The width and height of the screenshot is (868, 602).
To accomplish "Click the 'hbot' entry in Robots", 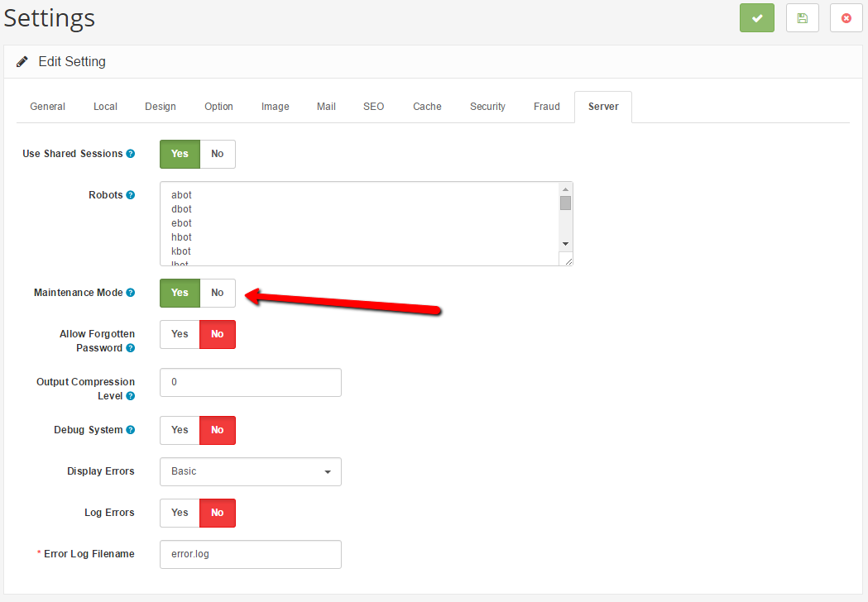I will 181,237.
